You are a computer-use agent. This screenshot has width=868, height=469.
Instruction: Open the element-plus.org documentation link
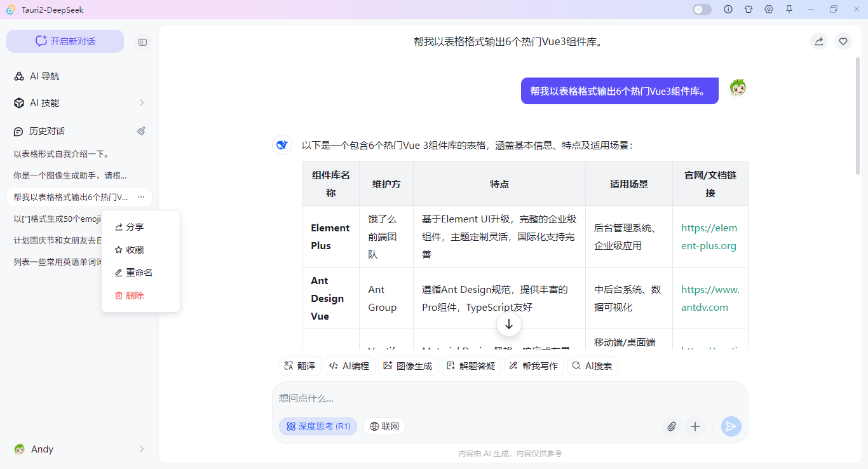[x=709, y=236]
